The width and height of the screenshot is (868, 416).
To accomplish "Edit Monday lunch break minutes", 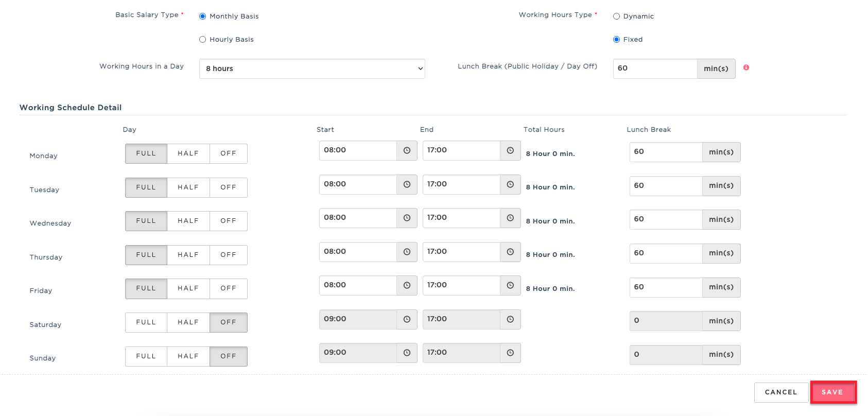I will (x=666, y=152).
